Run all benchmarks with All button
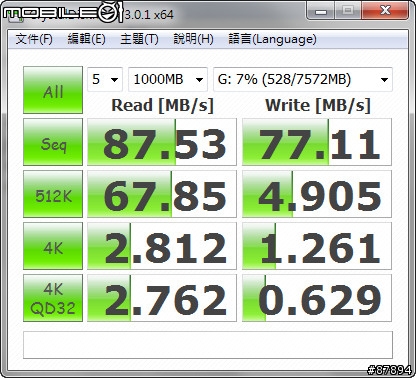The height and width of the screenshot is (378, 416). tap(53, 90)
